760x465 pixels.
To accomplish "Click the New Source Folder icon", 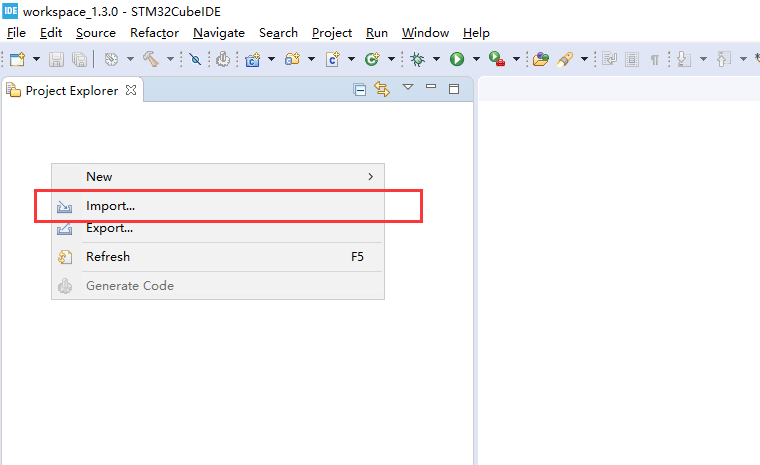I will click(292, 59).
